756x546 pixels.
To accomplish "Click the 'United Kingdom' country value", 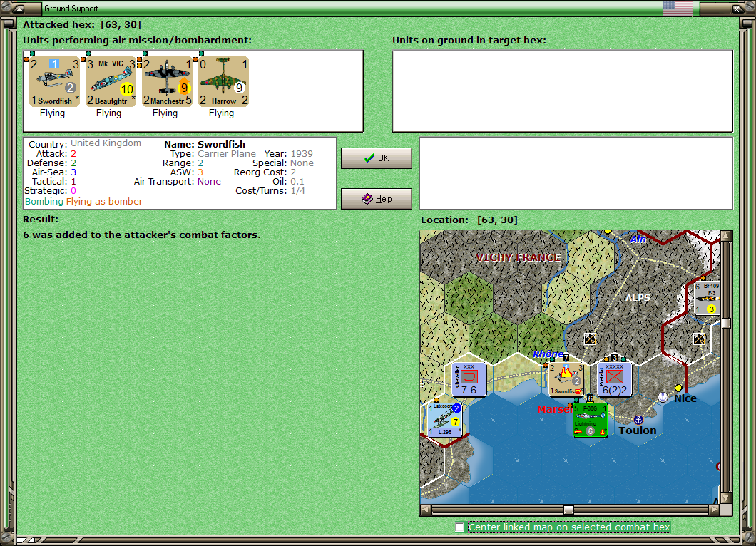I will 106,143.
